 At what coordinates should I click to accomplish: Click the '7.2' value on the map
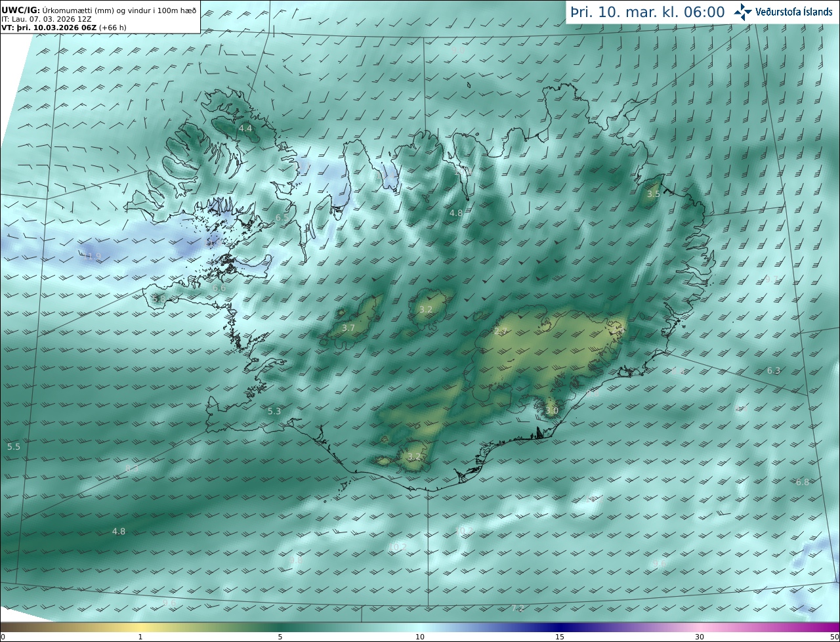[518, 609]
